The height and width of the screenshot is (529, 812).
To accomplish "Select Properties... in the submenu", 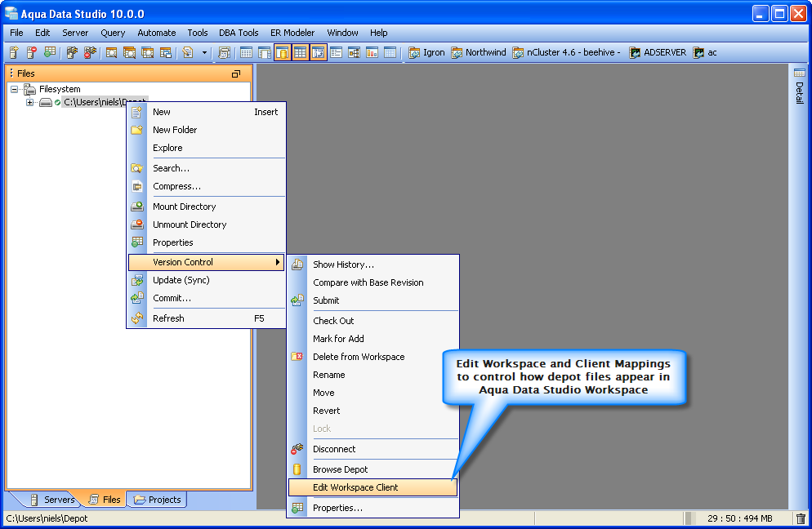I will pos(373,508).
